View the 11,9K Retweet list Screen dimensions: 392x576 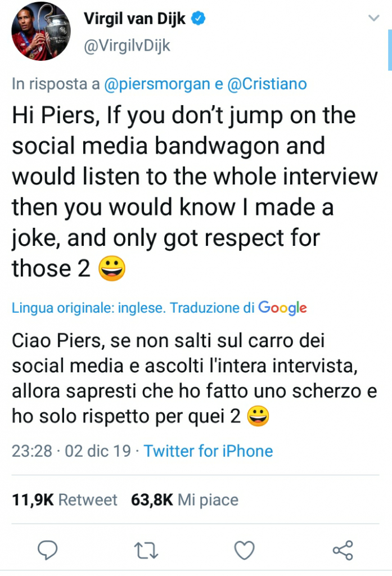pos(65,500)
